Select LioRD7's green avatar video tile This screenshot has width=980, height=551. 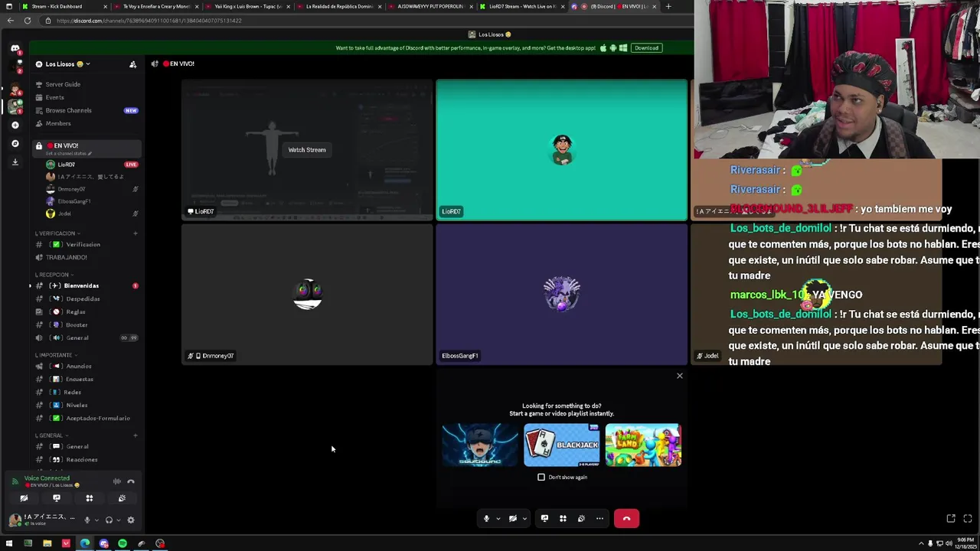[x=561, y=150]
